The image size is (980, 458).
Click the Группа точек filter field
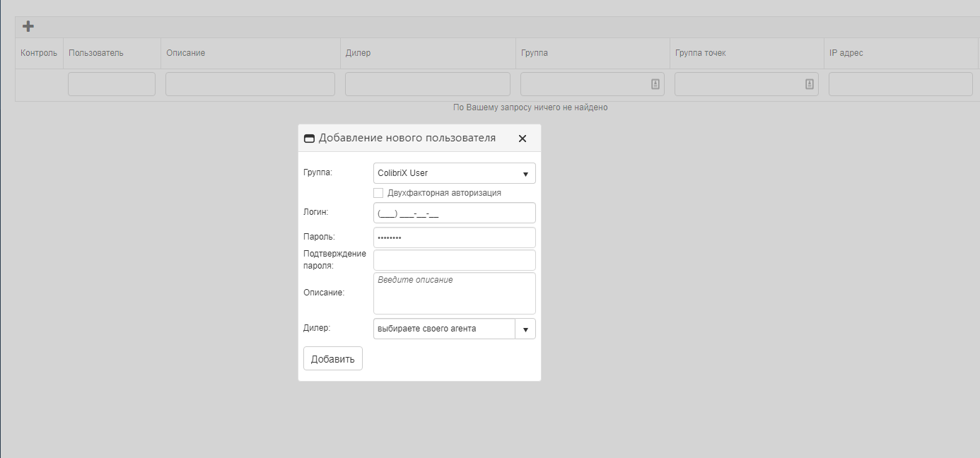tap(747, 84)
